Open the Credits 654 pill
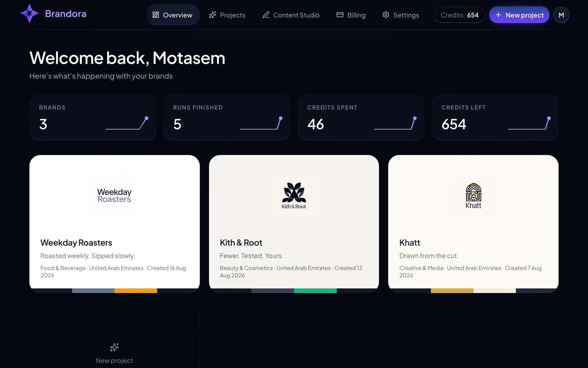Viewport: 588px width, 368px height. click(459, 15)
